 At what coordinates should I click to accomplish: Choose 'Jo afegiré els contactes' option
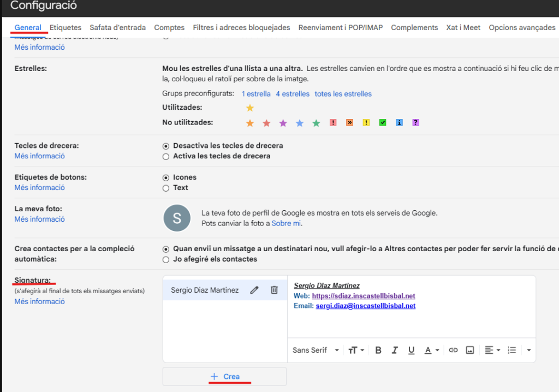166,259
